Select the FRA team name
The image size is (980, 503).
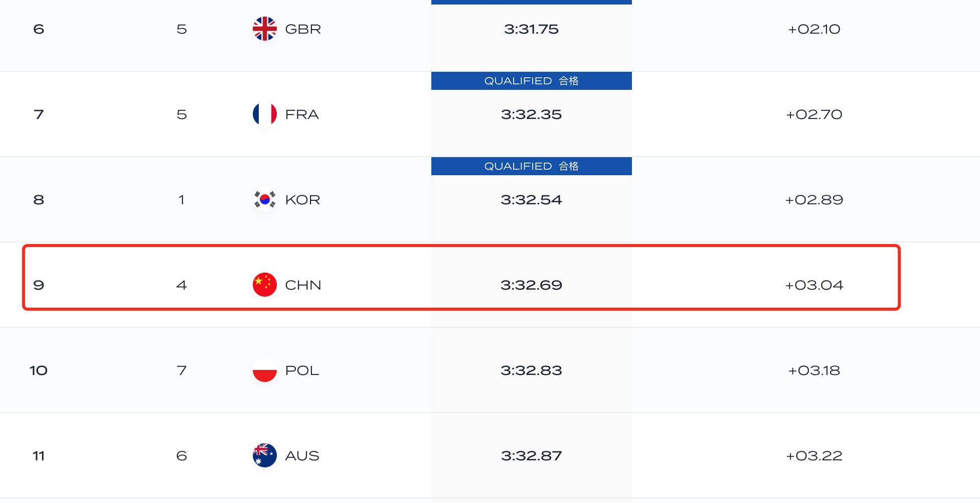(301, 114)
